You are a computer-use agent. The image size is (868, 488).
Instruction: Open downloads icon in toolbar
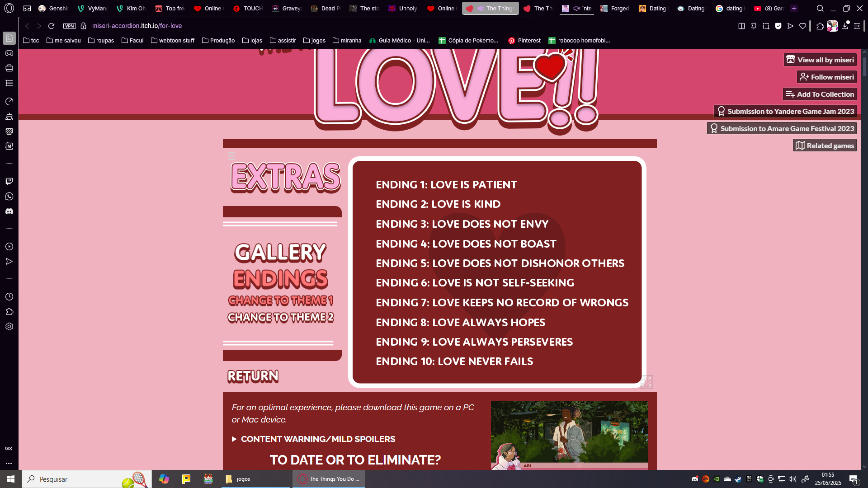point(844,26)
